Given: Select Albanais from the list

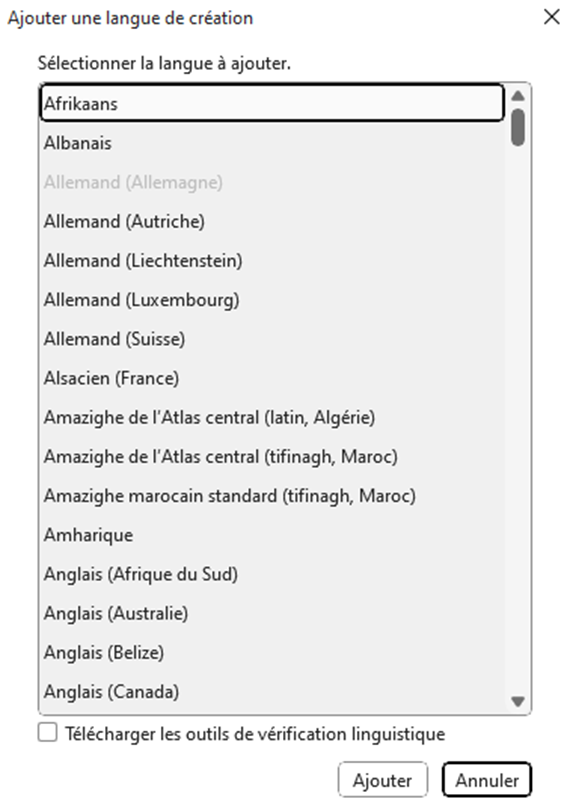Looking at the screenshot, I should (x=272, y=143).
